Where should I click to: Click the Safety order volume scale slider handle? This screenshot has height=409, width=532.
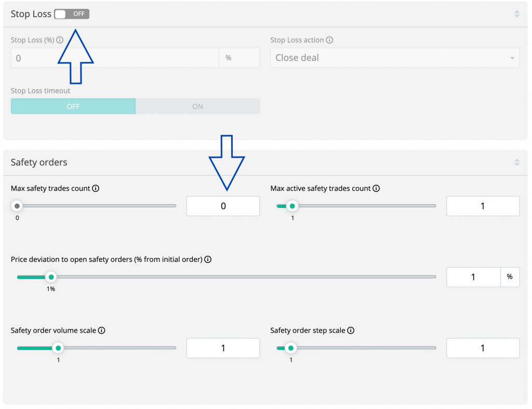coord(58,348)
